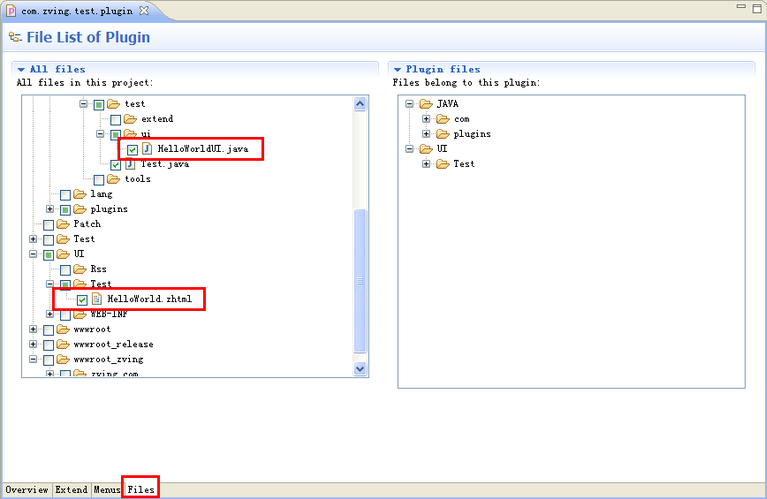This screenshot has height=499, width=767.
Task: Click the HelloWorld.zhtml file icon
Action: 97,299
